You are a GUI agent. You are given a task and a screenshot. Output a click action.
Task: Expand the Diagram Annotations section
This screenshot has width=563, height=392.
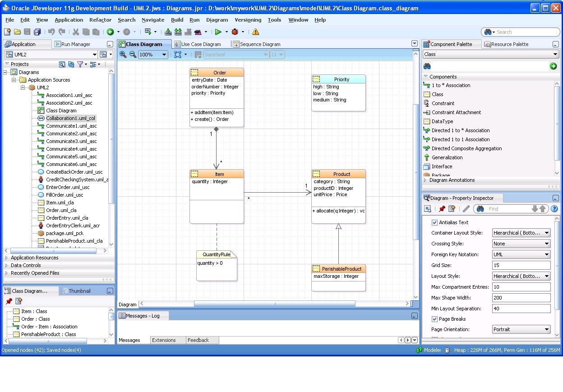pyautogui.click(x=452, y=180)
